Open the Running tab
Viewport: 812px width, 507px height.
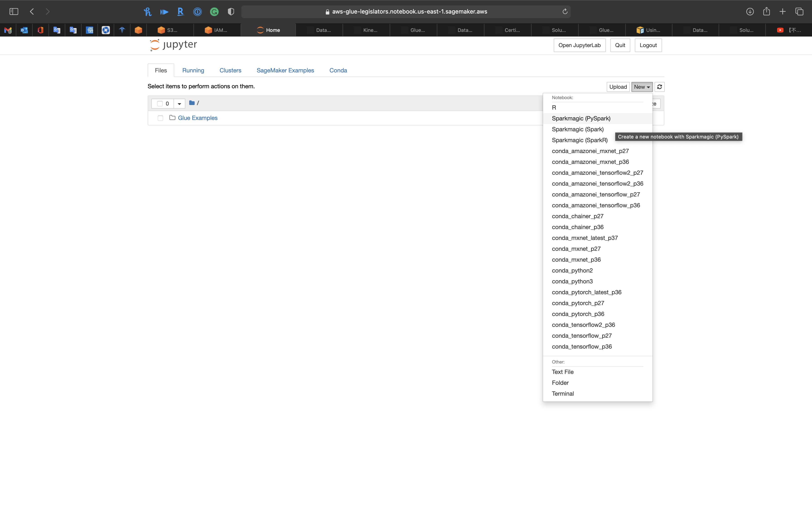point(193,70)
